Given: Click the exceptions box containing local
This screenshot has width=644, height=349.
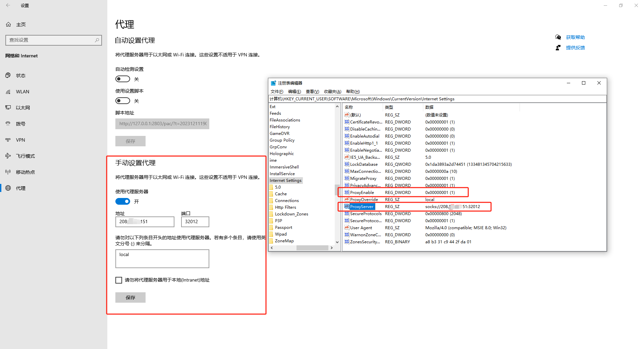Looking at the screenshot, I should point(162,259).
